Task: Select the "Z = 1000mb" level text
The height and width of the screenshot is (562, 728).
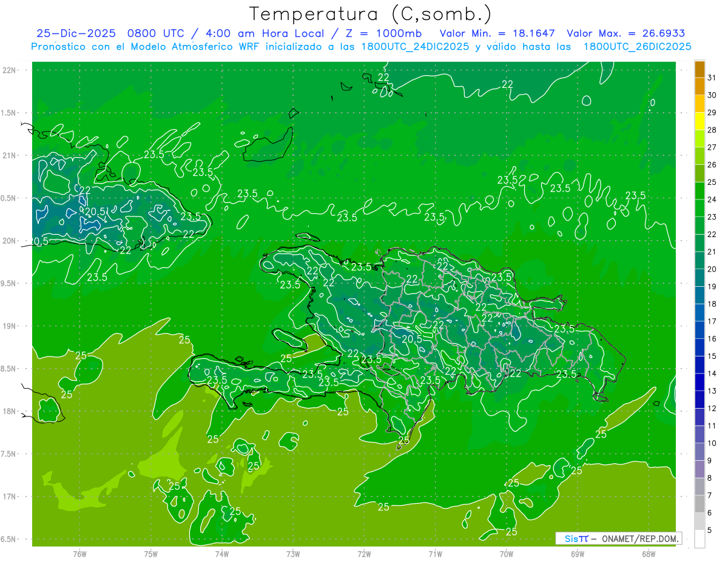Action: point(383,33)
